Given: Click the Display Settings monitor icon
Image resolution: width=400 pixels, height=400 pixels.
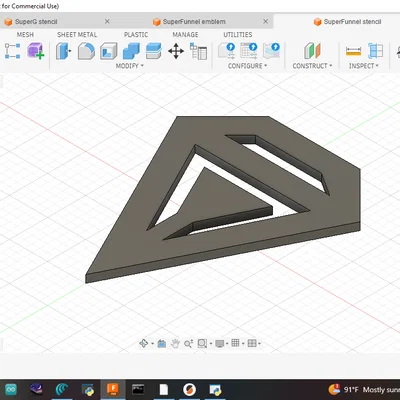Looking at the screenshot, I should pos(220,343).
